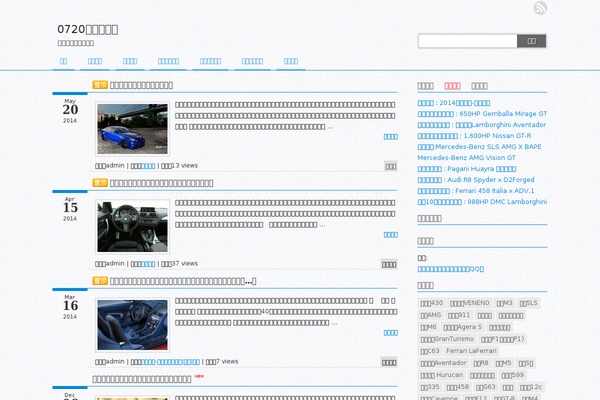Click comment button on post with 7 views
The width and height of the screenshot is (600, 400).
tap(389, 362)
